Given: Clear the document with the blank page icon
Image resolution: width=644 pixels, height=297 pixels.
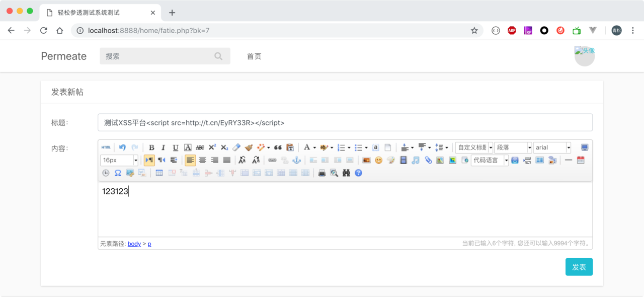Looking at the screenshot, I should tap(388, 147).
